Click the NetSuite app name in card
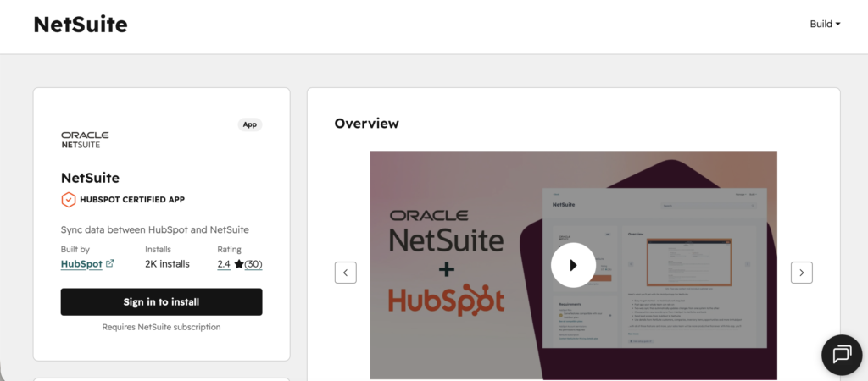 tap(90, 178)
